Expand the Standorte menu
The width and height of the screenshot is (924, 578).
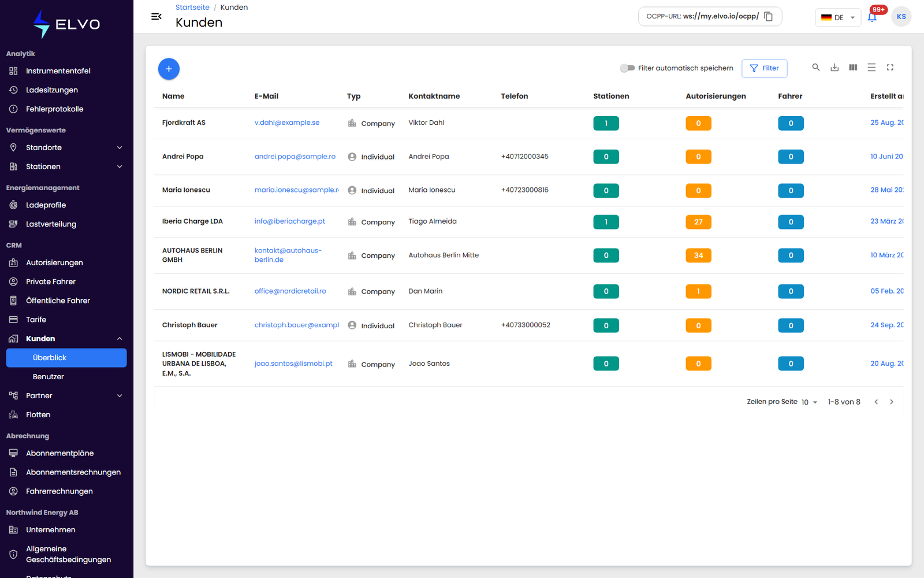pos(66,147)
